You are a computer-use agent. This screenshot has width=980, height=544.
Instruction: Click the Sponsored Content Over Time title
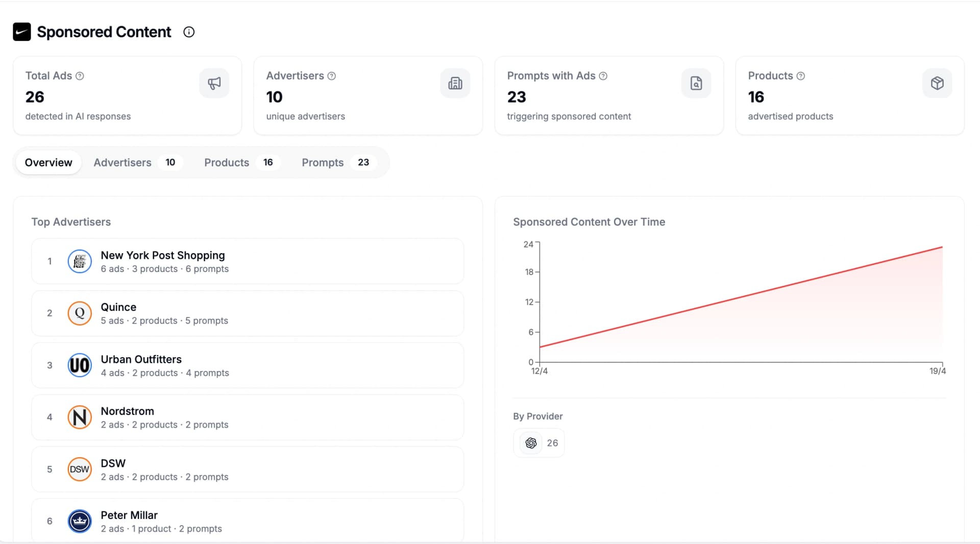click(589, 222)
